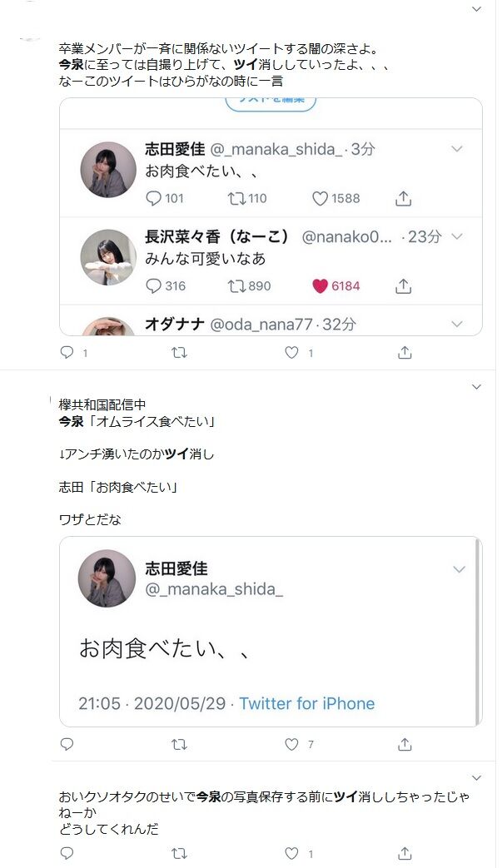Screen dimensions: 502x868
Task: Open the chevron menu on the first tweet
Action: point(476,9)
